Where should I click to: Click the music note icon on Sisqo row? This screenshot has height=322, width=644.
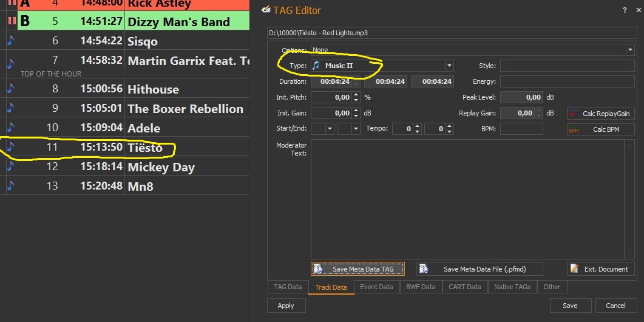click(x=10, y=40)
